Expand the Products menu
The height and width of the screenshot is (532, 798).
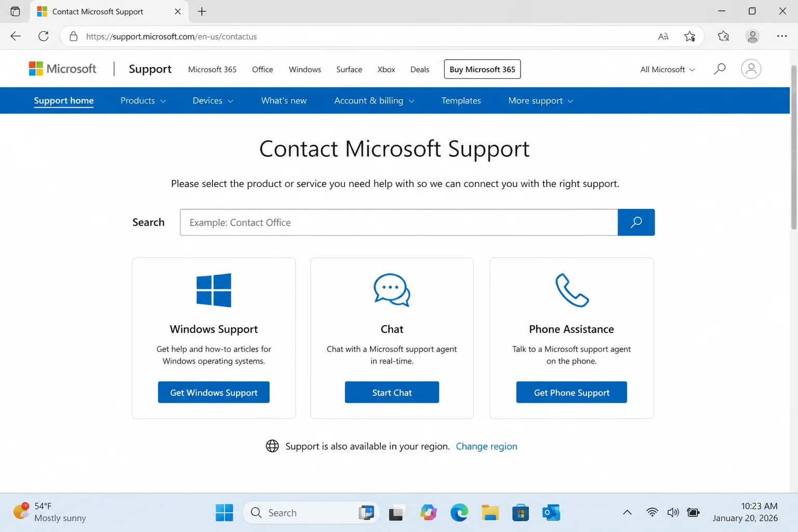[143, 100]
